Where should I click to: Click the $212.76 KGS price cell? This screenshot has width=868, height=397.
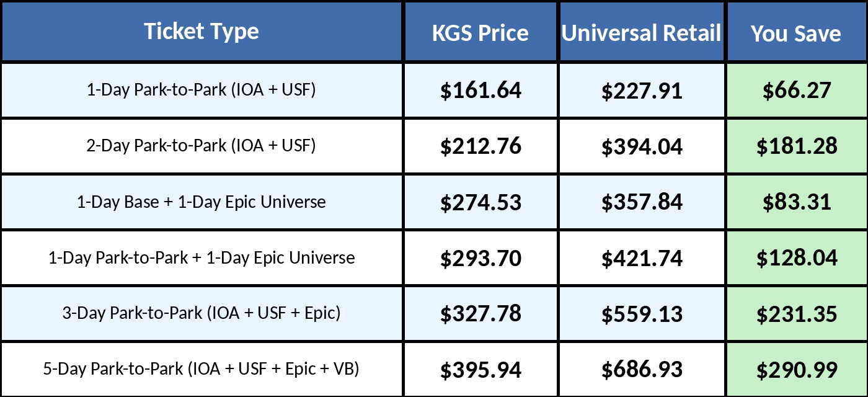click(480, 146)
